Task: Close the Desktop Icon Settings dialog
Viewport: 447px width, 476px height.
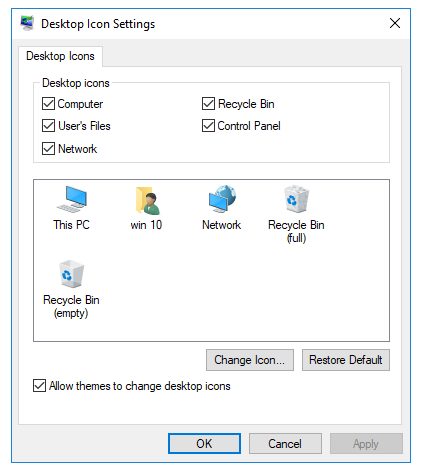Action: (x=395, y=23)
